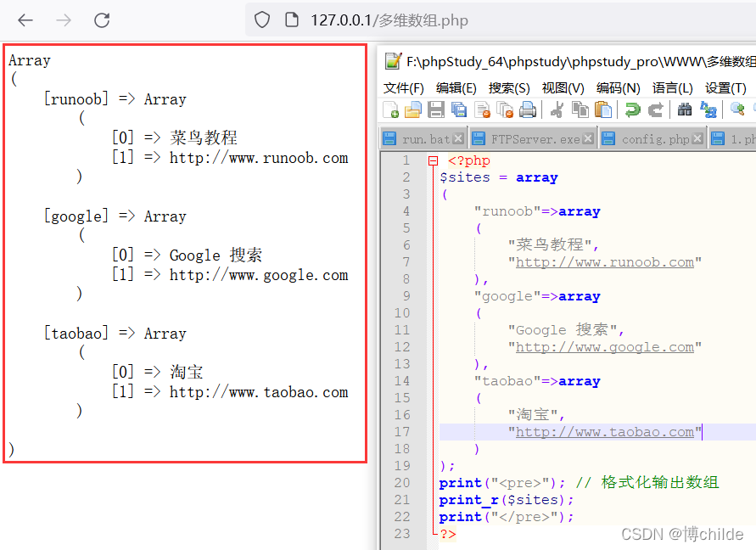Click the shield icon in the address bar

point(262,20)
